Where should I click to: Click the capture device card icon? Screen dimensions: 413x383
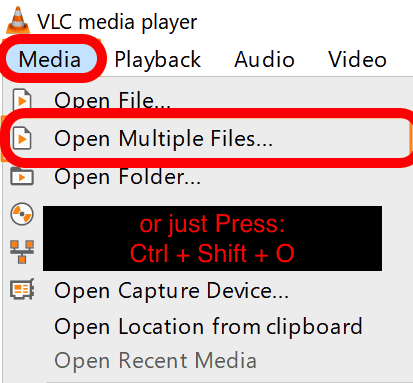[22, 289]
